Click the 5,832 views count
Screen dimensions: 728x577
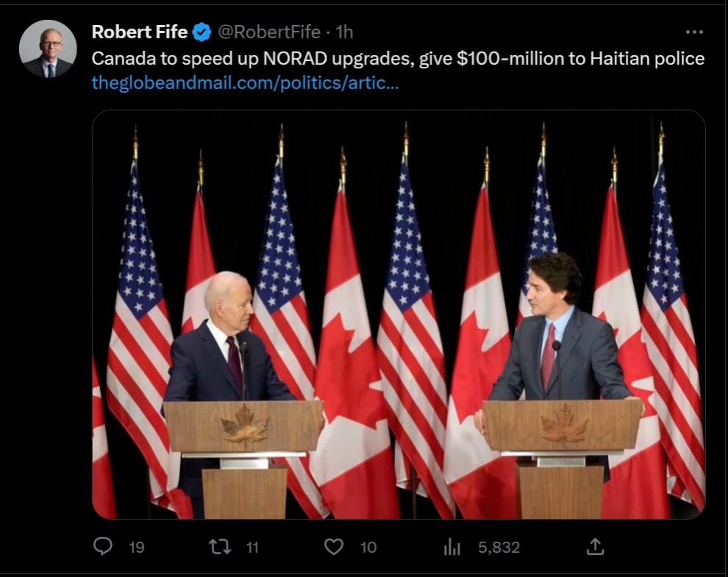[x=499, y=547]
